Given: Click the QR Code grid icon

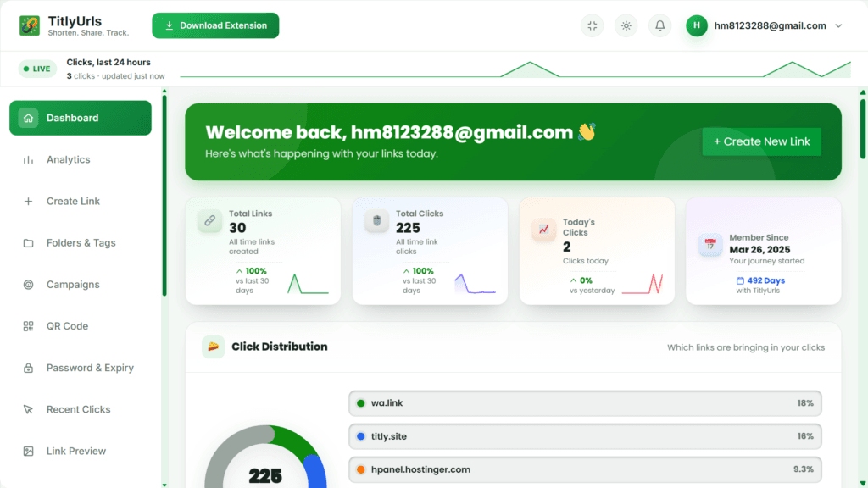Looking at the screenshot, I should click(x=28, y=326).
